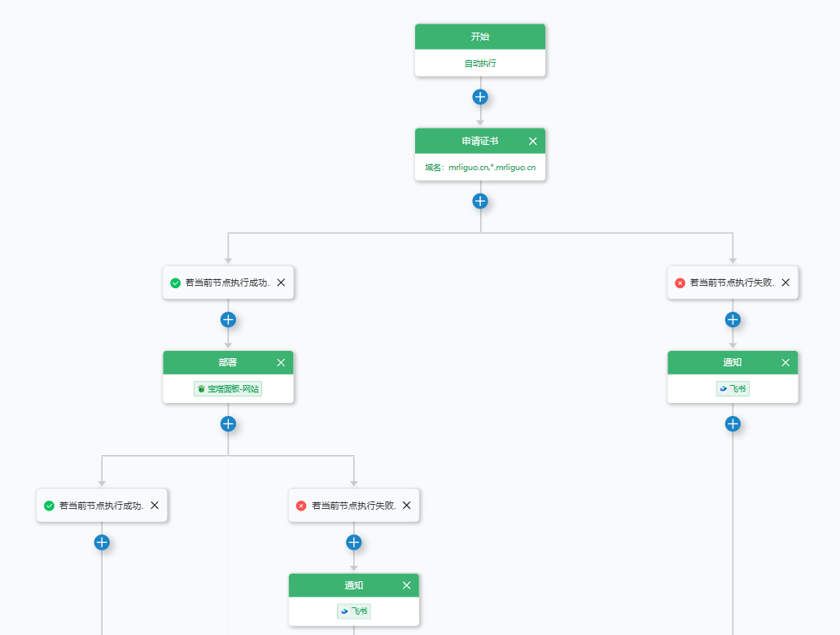Delete the right-side 通知 node via X
Viewport: 840px width, 635px height.
coord(785,362)
